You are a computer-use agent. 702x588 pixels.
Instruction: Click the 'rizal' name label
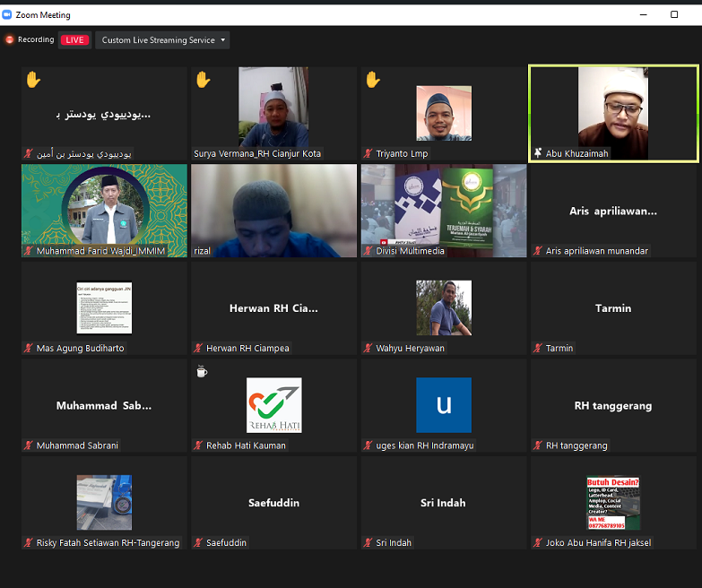pyautogui.click(x=202, y=251)
